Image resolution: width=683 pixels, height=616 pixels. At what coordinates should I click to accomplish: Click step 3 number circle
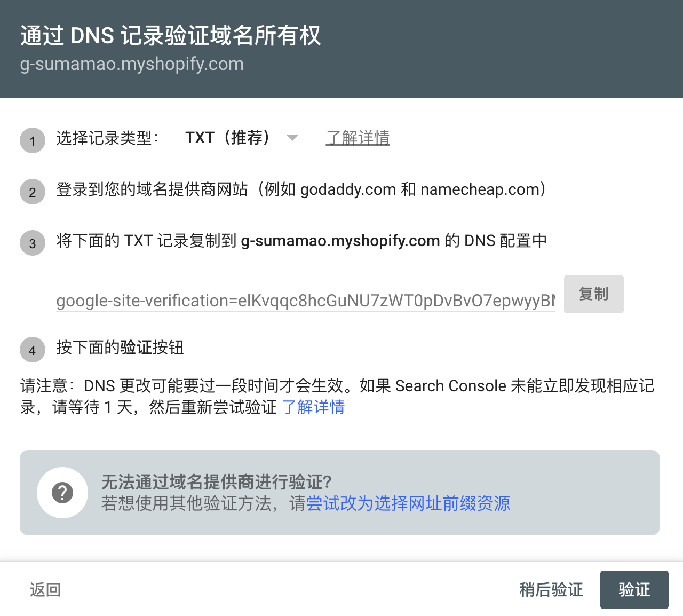click(33, 243)
